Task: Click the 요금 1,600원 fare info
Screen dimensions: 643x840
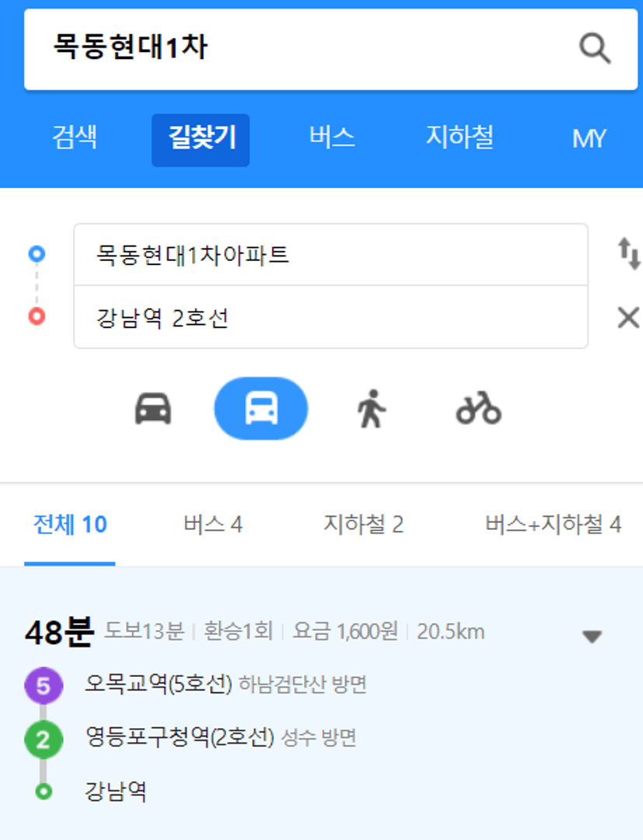Action: (x=345, y=631)
